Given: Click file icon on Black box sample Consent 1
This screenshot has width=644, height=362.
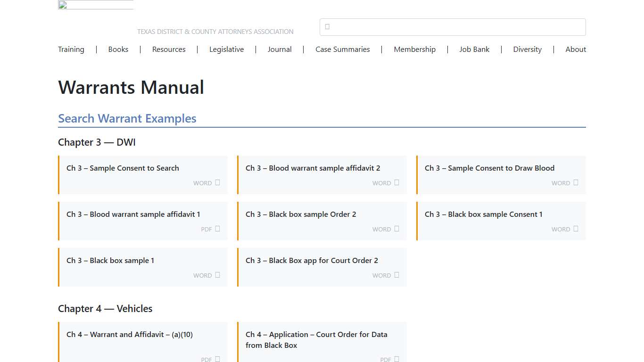Looking at the screenshot, I should point(576,229).
